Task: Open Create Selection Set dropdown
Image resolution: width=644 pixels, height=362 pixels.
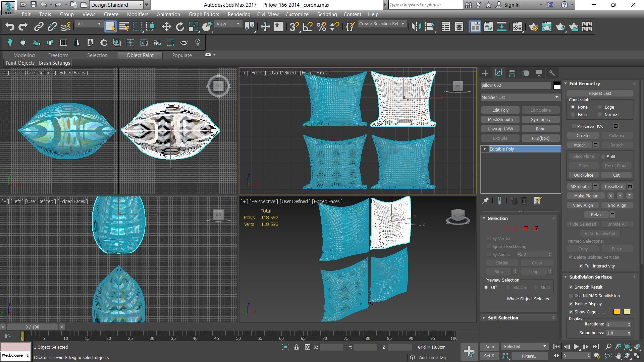Action: [382, 24]
